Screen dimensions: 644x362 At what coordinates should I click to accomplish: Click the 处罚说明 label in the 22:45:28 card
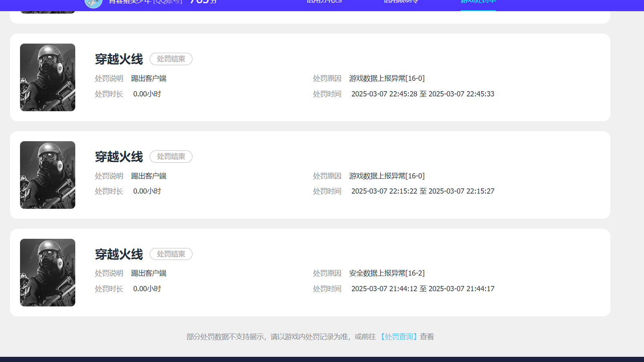coord(109,78)
